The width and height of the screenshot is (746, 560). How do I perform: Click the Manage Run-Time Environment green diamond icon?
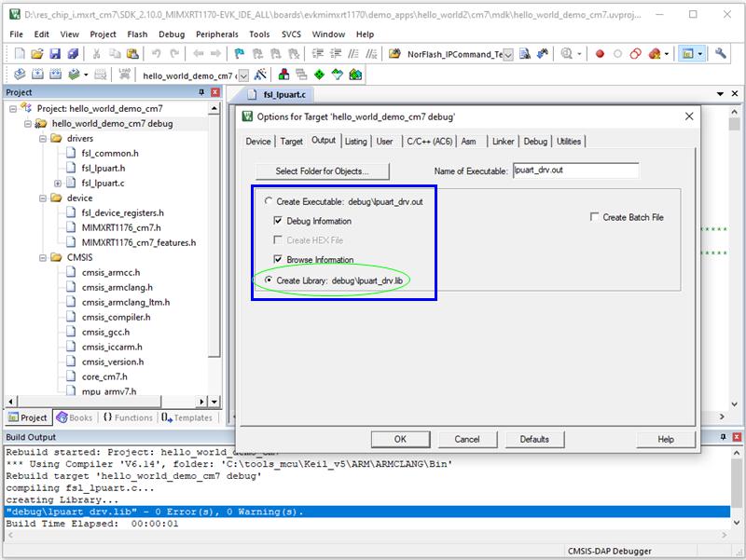click(320, 75)
